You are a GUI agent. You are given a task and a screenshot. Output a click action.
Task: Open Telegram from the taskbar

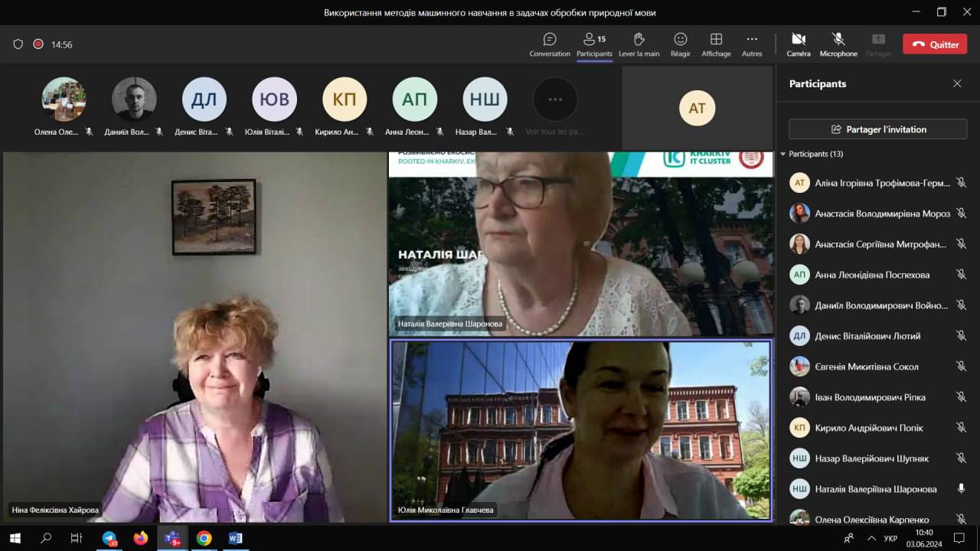click(x=109, y=538)
